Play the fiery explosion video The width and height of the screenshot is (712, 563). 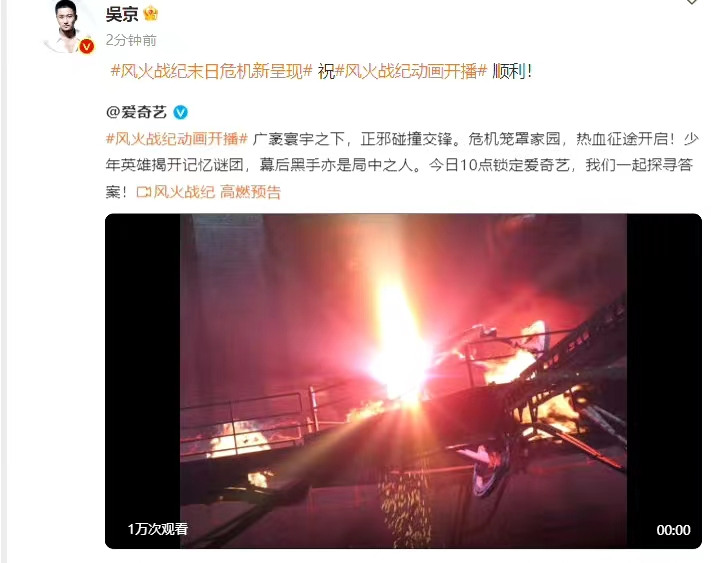click(x=403, y=381)
